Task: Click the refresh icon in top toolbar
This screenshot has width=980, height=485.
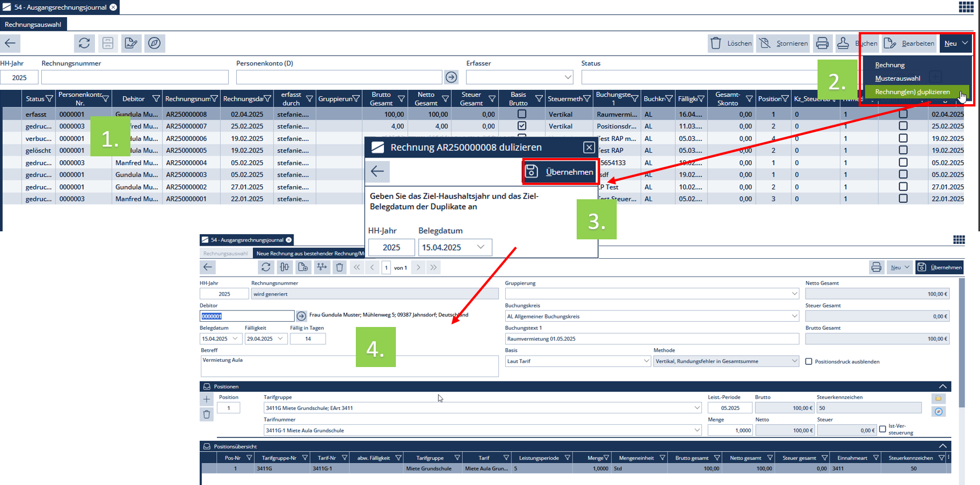Action: pyautogui.click(x=84, y=43)
